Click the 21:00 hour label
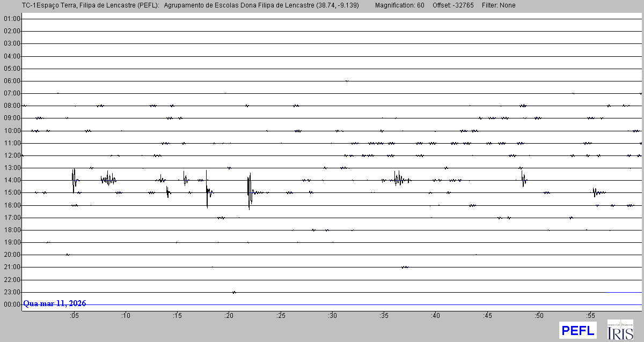644x342 pixels. (12, 267)
